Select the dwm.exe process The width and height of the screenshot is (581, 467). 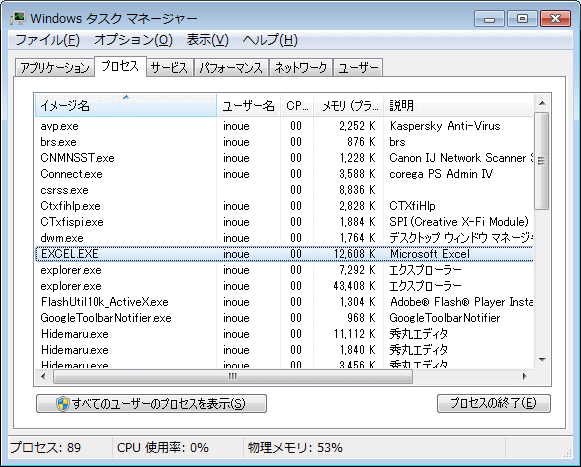coord(284,238)
